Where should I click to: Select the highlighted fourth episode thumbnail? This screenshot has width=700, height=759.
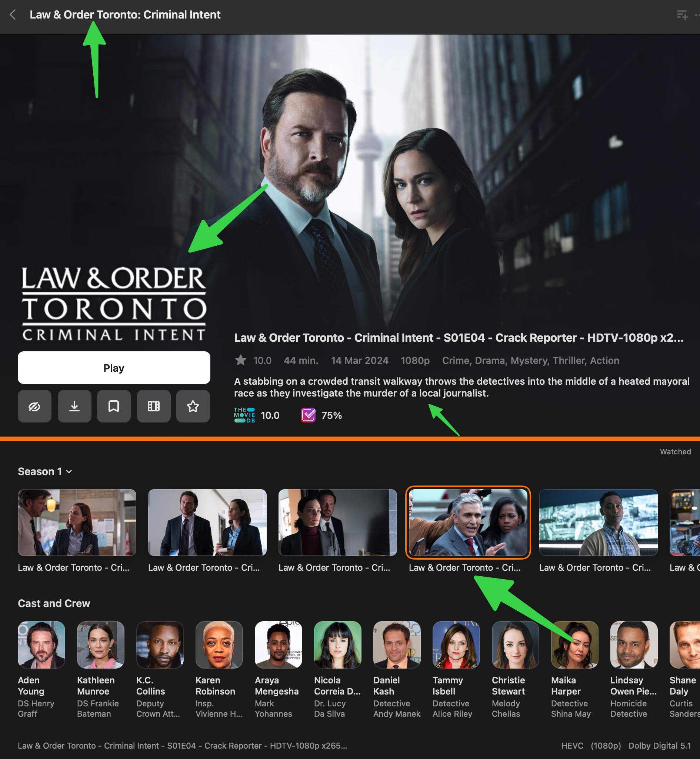(x=468, y=523)
